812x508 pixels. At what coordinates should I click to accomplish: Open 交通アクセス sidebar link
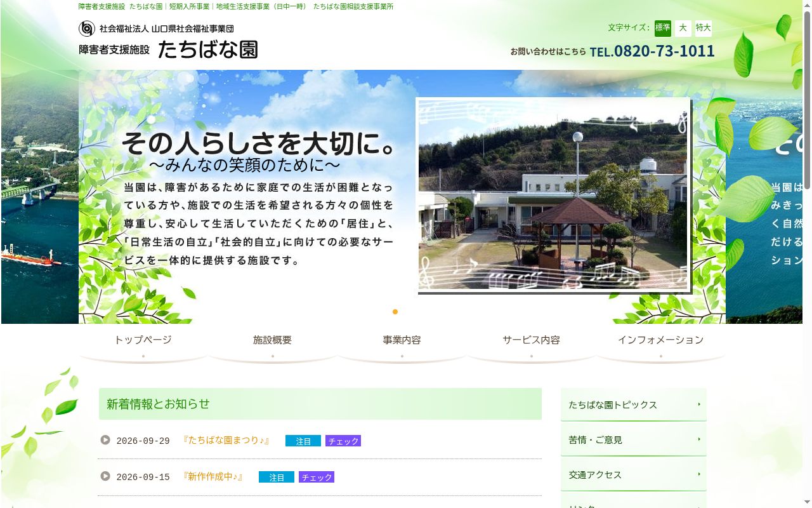click(634, 474)
